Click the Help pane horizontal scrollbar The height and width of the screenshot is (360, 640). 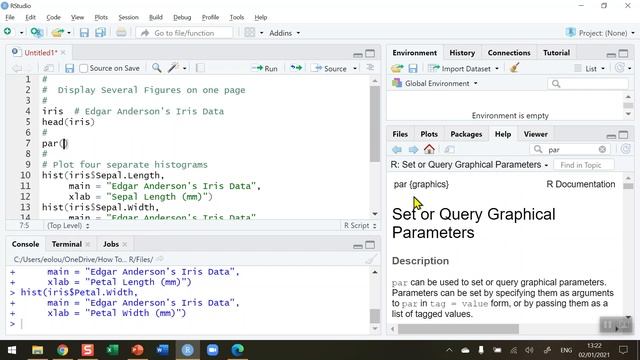[x=458, y=329]
